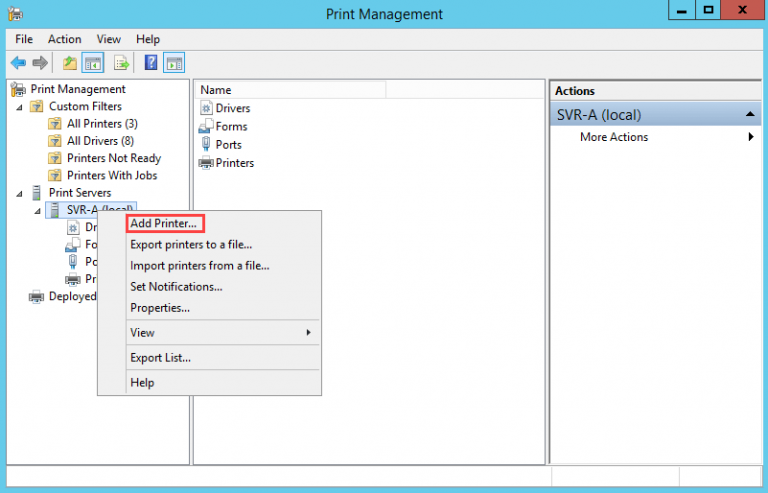Click the Name column header

[x=216, y=90]
